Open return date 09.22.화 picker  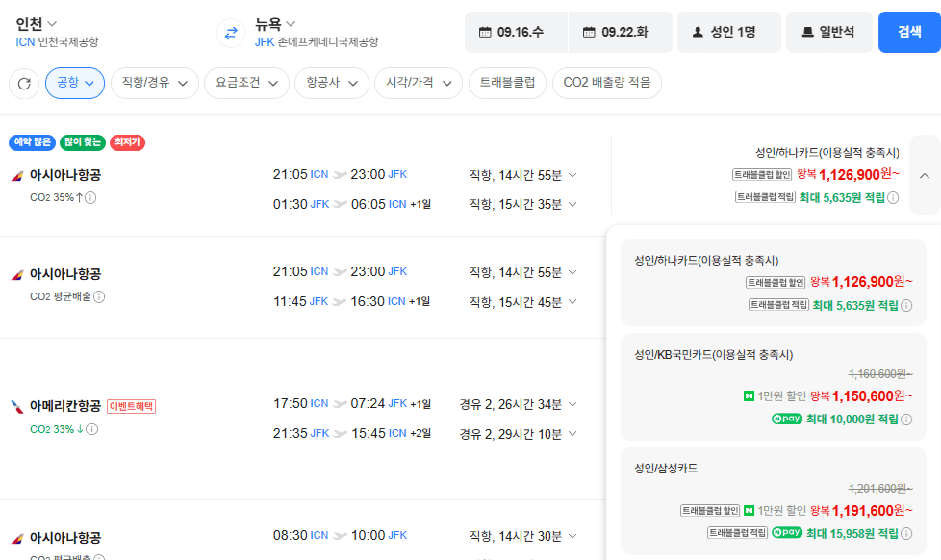click(x=621, y=33)
